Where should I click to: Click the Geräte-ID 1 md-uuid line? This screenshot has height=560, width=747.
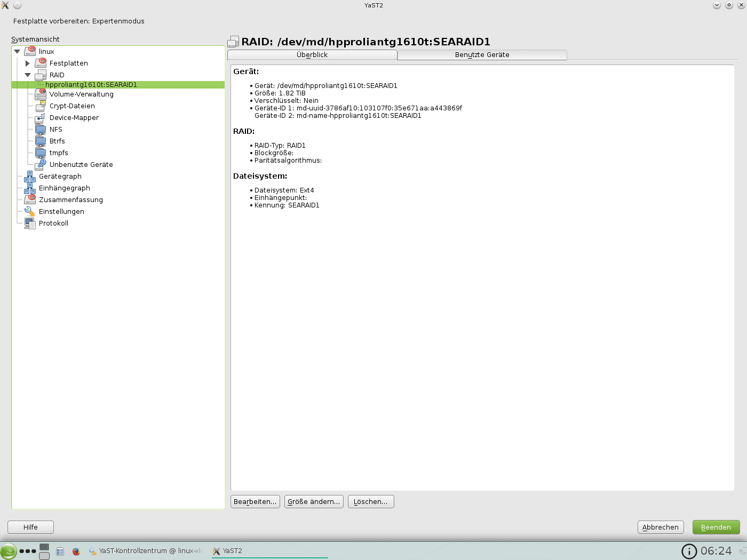359,108
